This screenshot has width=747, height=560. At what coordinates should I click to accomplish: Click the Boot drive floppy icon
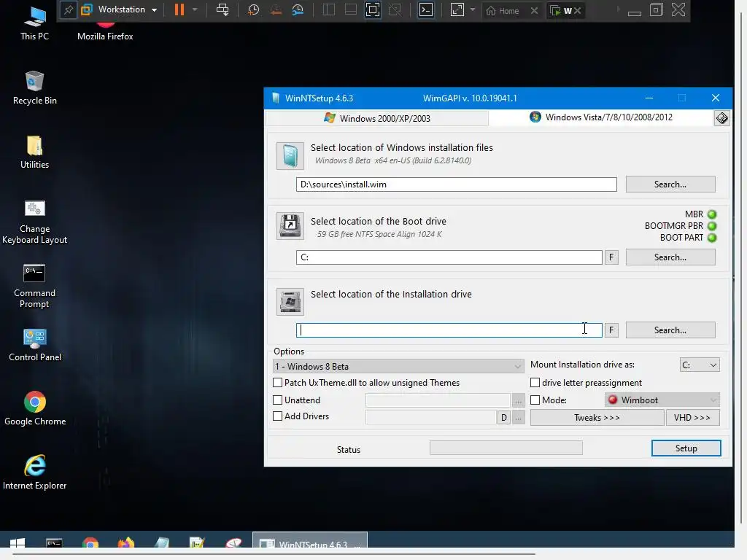[290, 226]
